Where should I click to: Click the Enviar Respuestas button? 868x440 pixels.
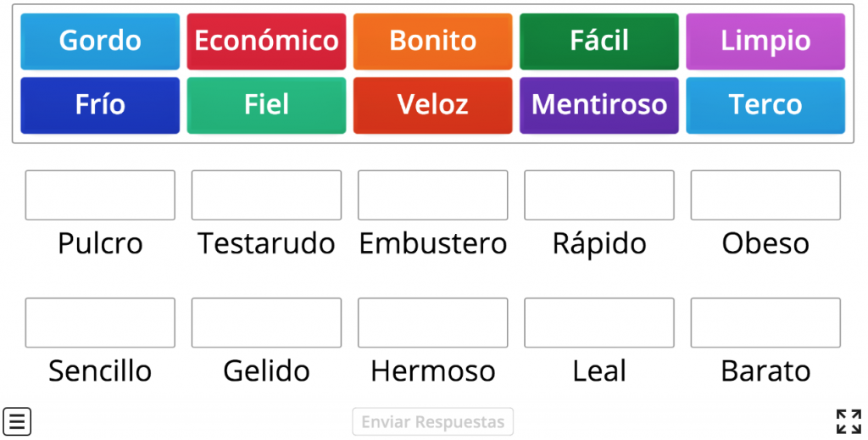point(432,422)
